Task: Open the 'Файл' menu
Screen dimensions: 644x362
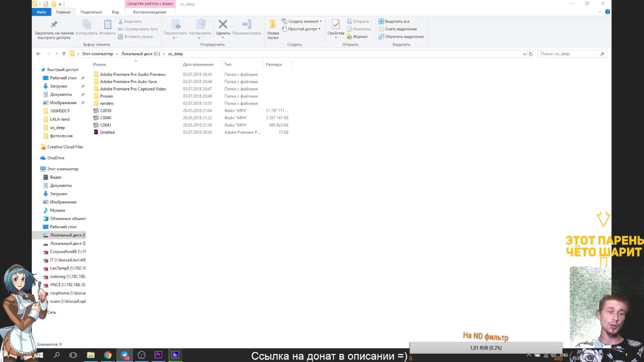Action: point(41,12)
